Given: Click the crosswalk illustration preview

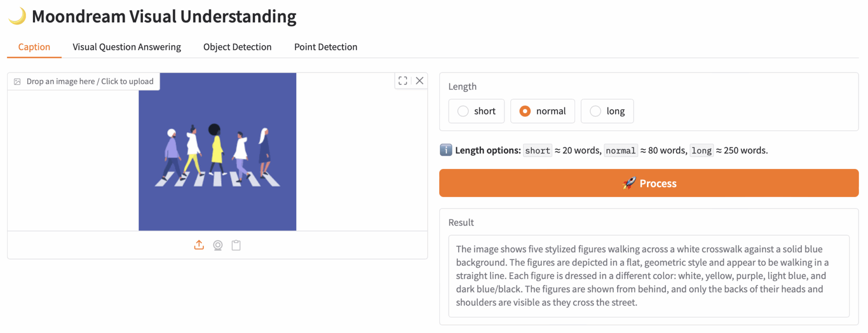Looking at the screenshot, I should tap(217, 152).
